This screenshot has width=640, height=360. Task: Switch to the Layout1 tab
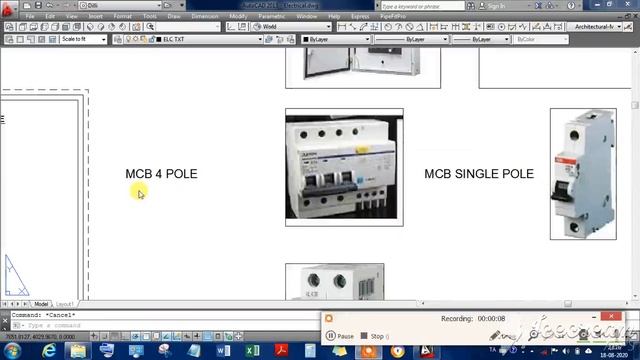pos(64,304)
